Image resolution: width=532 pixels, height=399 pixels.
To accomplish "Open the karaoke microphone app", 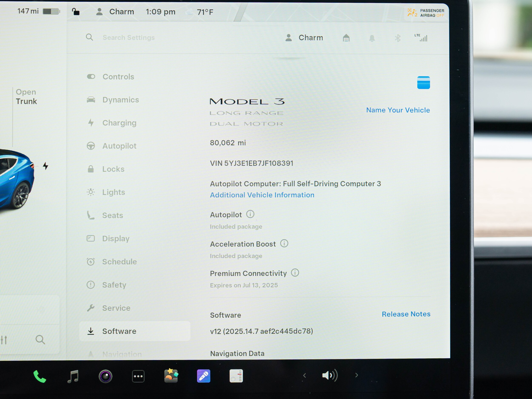I will (x=204, y=376).
